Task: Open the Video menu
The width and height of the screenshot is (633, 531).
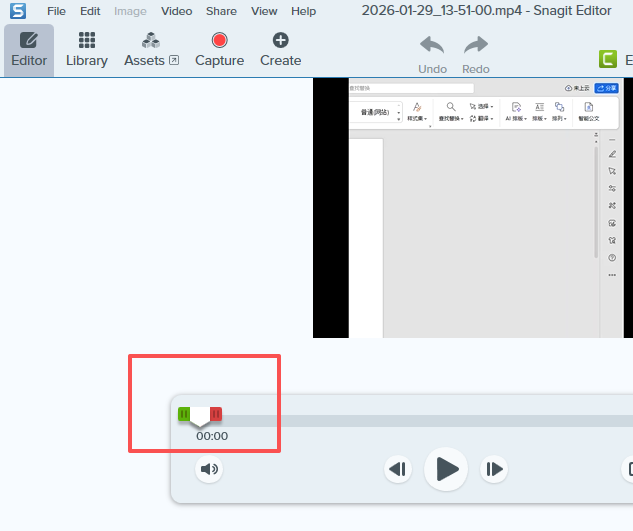Action: tap(177, 11)
